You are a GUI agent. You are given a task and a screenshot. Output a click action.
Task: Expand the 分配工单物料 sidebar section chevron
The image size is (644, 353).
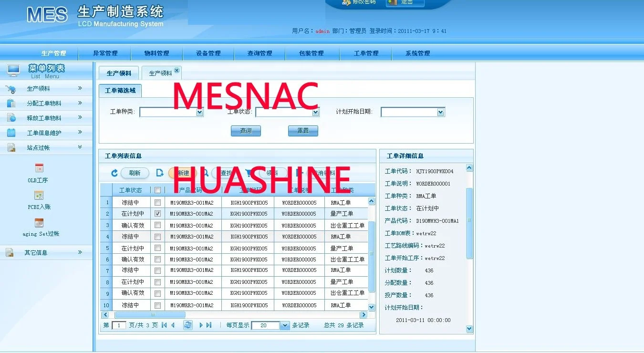[80, 103]
